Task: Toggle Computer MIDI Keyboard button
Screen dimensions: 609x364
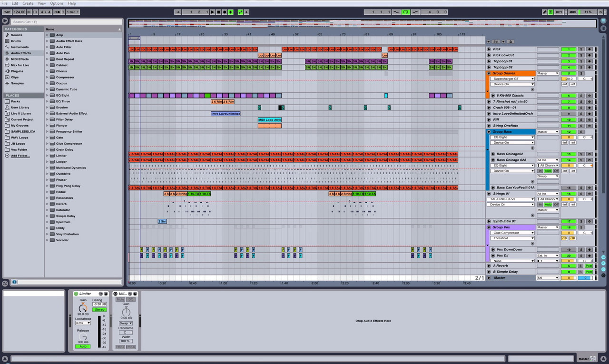Action: point(550,12)
